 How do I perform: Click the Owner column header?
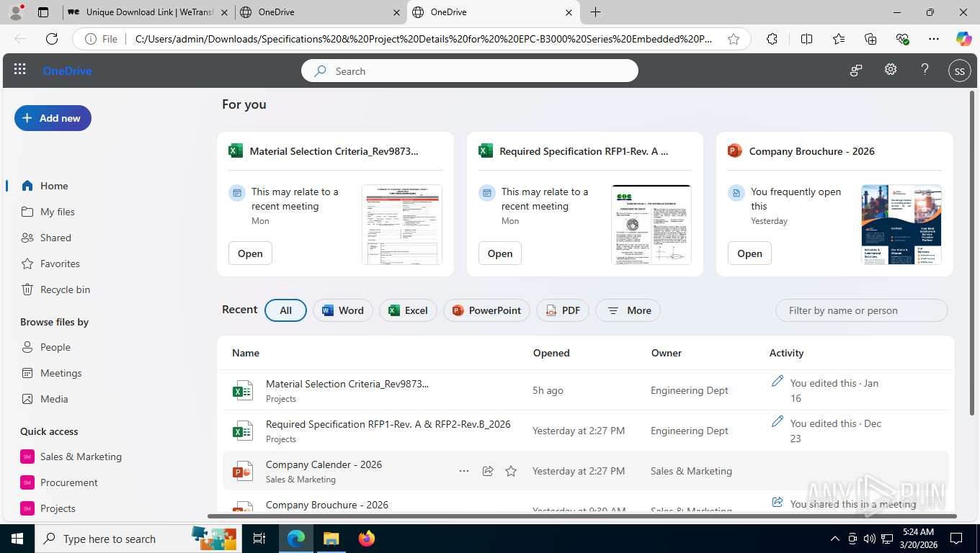click(x=667, y=353)
